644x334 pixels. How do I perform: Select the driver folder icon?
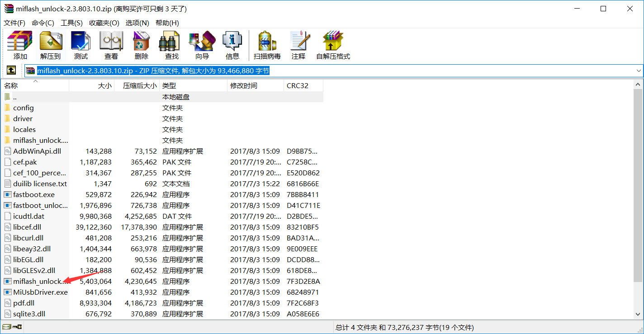7,118
